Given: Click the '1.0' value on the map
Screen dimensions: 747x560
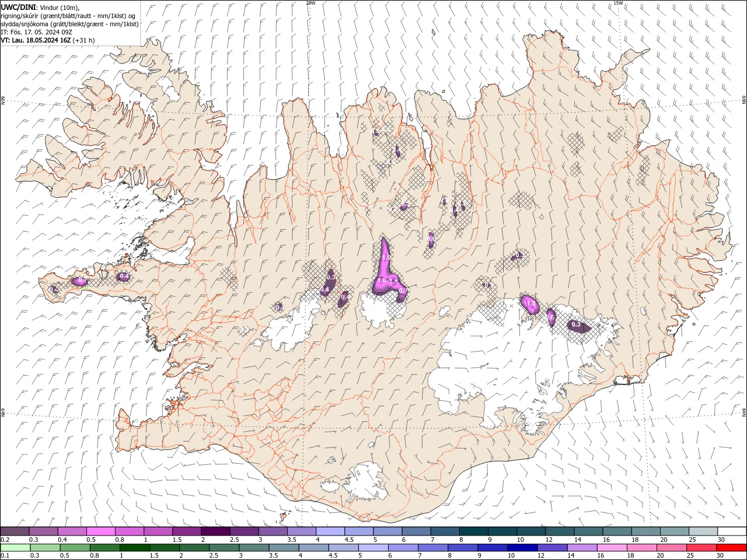Looking at the screenshot, I should pyautogui.click(x=531, y=304).
